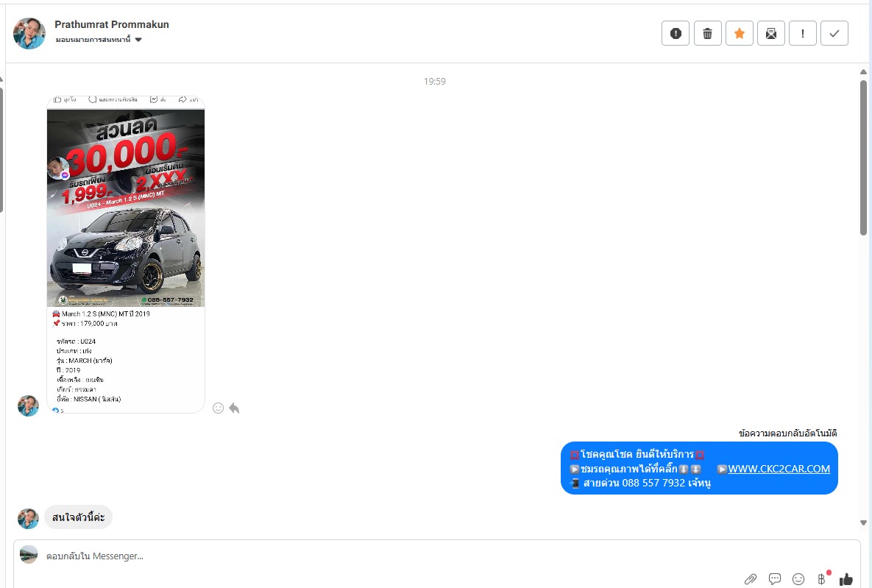Attach a file with paperclip icon
The width and height of the screenshot is (872, 588).
(x=750, y=579)
